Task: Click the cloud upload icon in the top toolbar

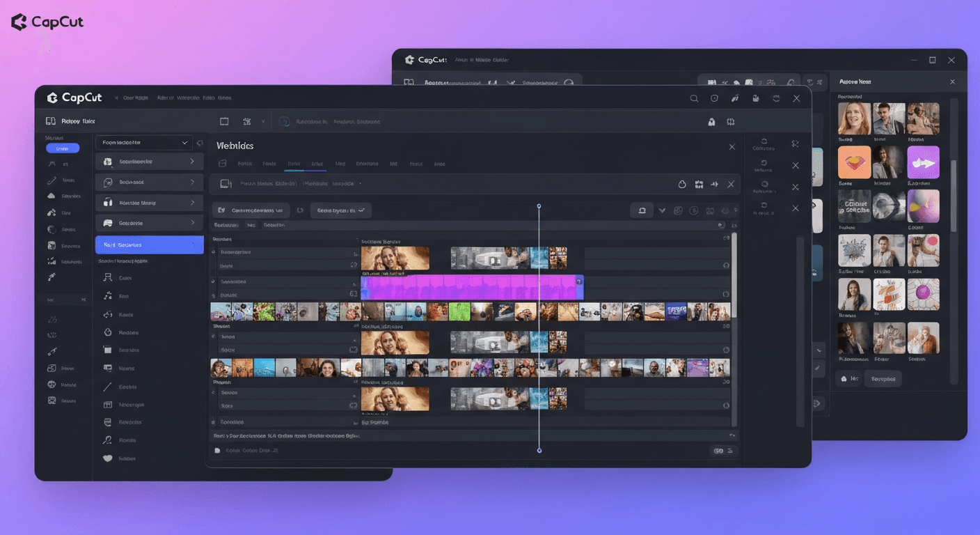Action: click(x=757, y=98)
